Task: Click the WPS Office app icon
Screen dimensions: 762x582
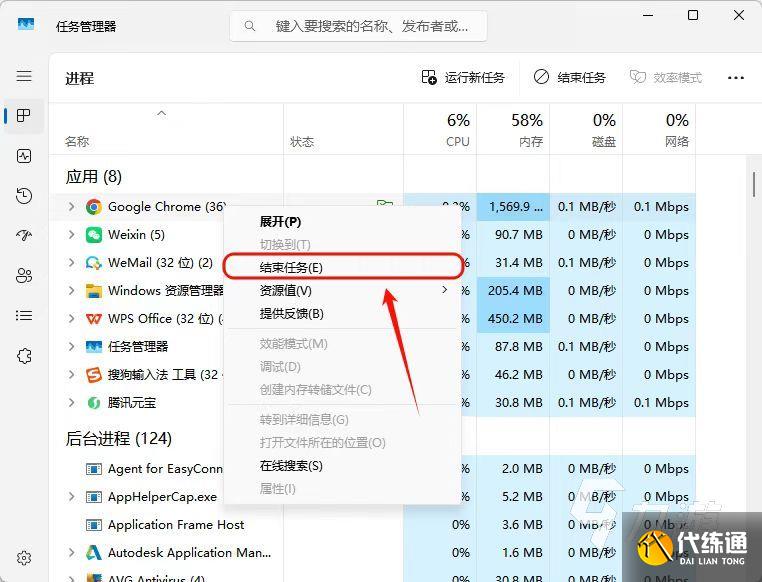Action: point(94,319)
